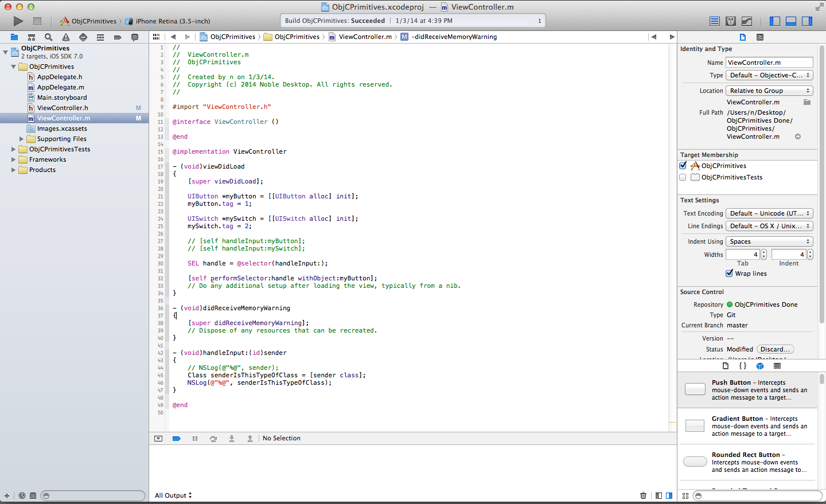This screenshot has width=826, height=504.
Task: Show the File inspector
Action: click(x=743, y=37)
